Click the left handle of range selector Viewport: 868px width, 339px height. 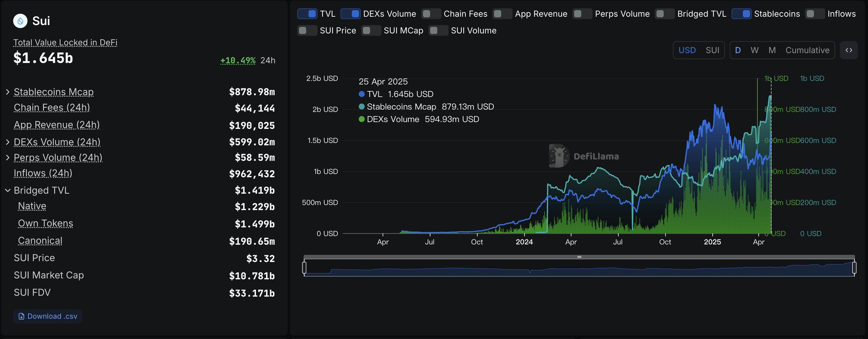pyautogui.click(x=304, y=268)
